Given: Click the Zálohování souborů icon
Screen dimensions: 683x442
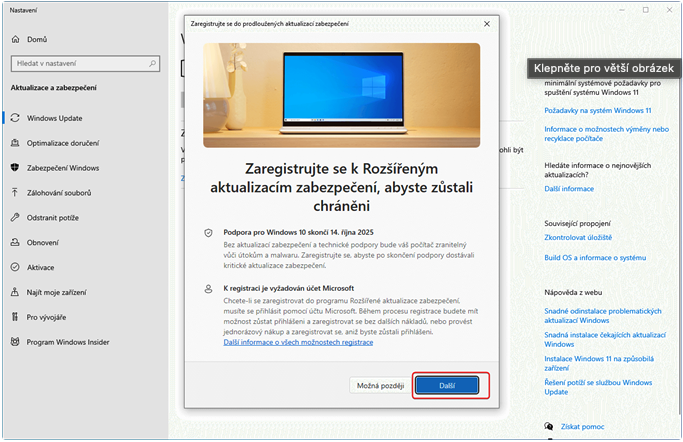Looking at the screenshot, I should click(x=15, y=192).
